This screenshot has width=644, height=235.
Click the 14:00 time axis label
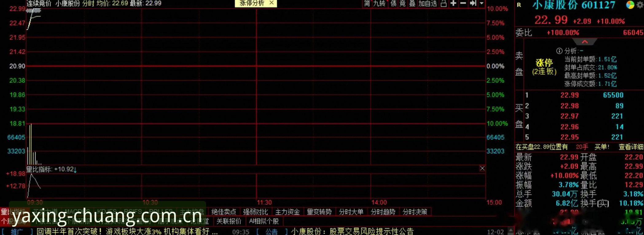[x=379, y=202]
